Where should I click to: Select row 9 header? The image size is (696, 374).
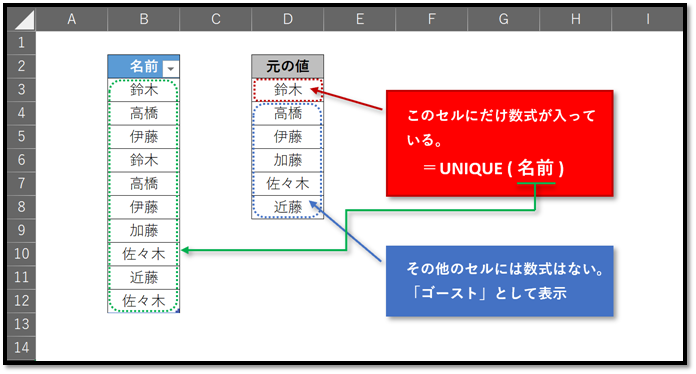21,231
